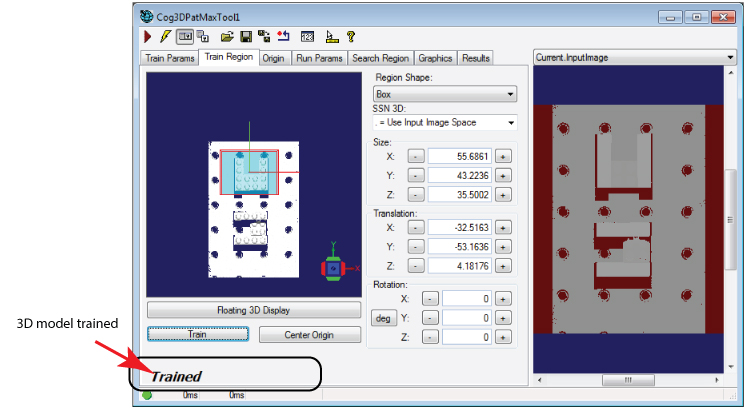Expand the SSN 3D space dropdown
The height and width of the screenshot is (412, 751).
tap(444, 122)
